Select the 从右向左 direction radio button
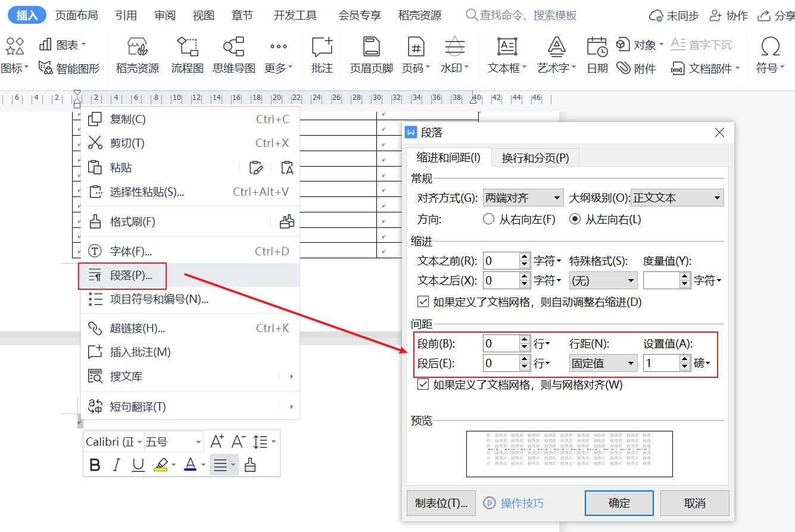 coord(489,220)
